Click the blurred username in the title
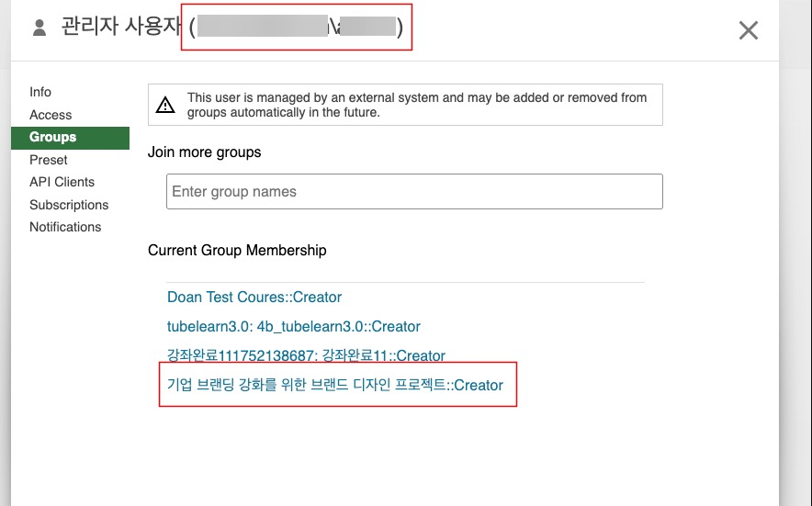This screenshot has width=812, height=506. 296,27
